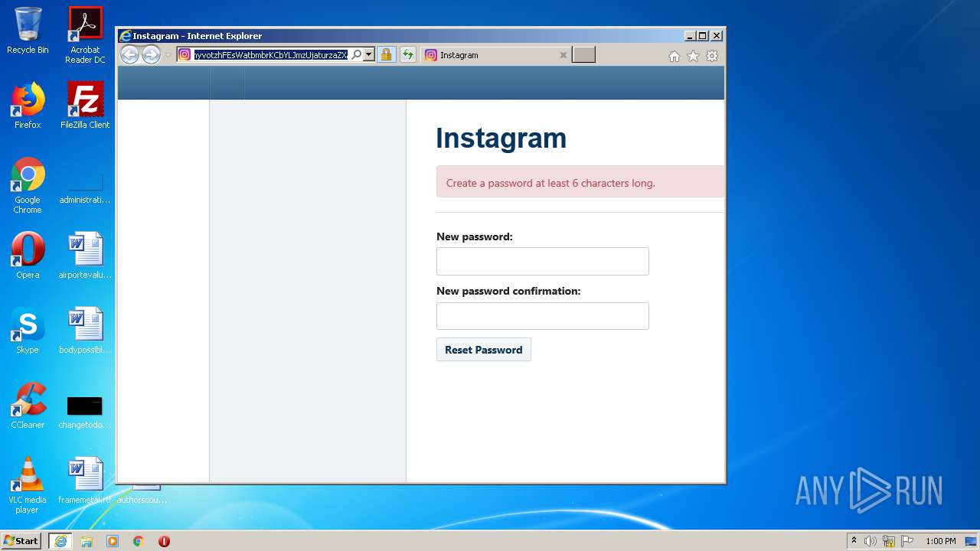Viewport: 980px width, 551px height.
Task: Click the Reset Password button
Action: 484,350
